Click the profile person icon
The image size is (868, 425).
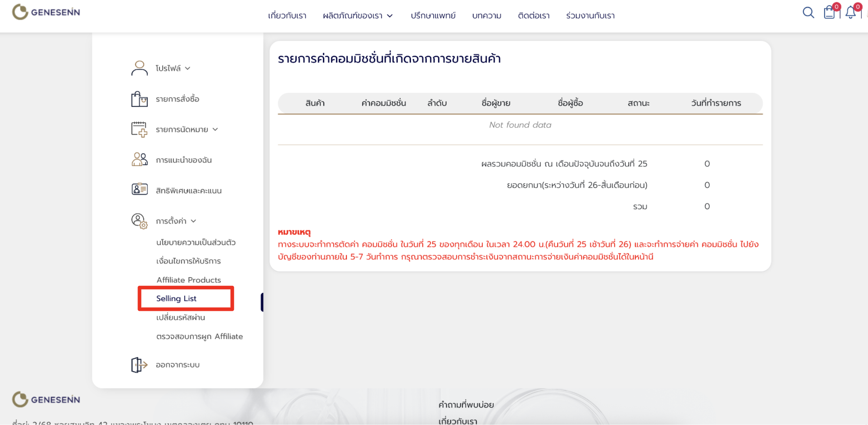(x=139, y=68)
